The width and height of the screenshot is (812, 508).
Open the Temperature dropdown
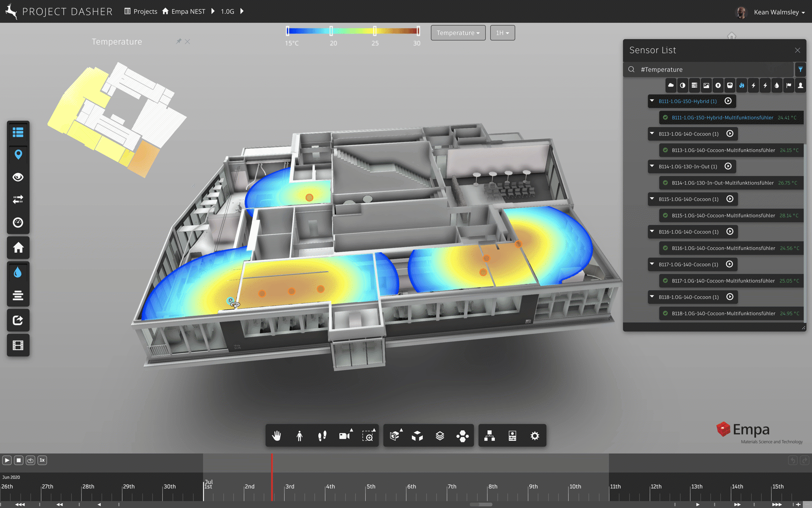tap(458, 33)
